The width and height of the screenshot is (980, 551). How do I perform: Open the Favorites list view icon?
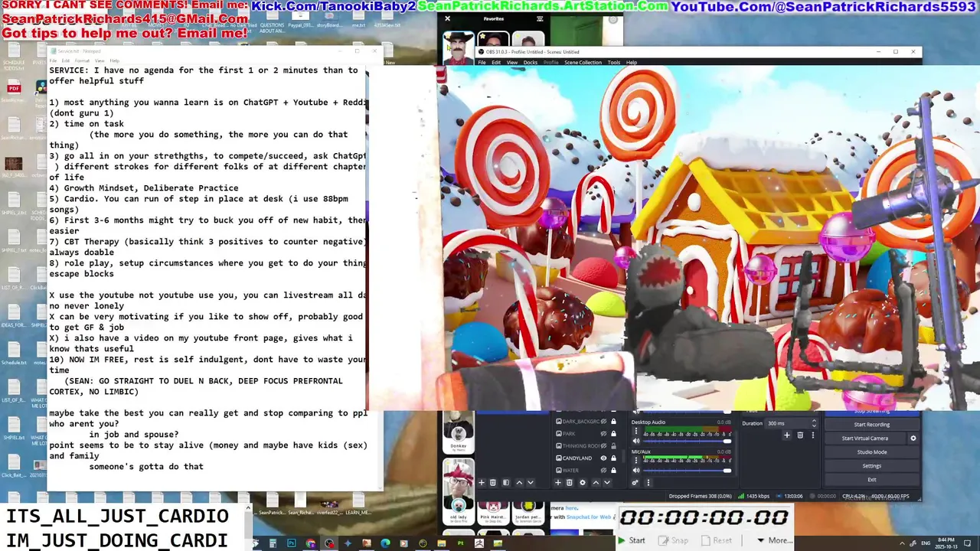(x=540, y=18)
